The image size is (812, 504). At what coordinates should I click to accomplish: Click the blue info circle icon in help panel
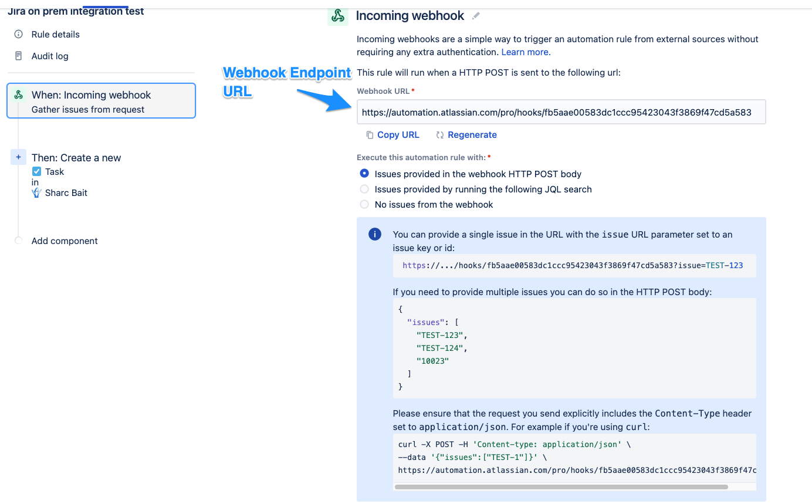point(374,234)
